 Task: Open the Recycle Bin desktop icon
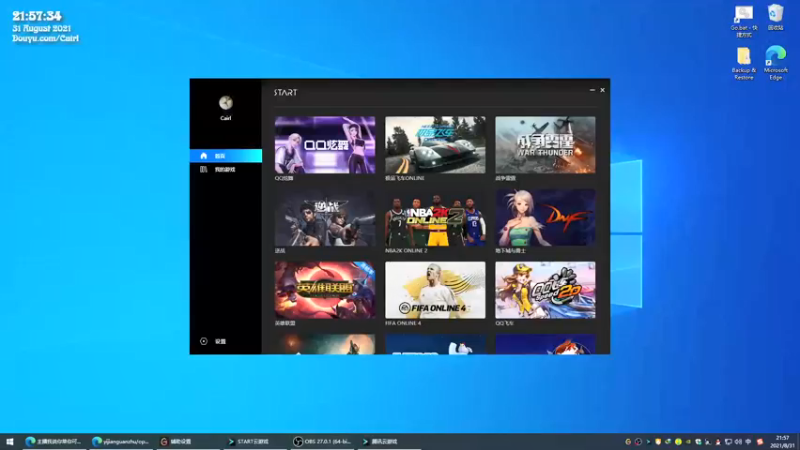(x=776, y=18)
